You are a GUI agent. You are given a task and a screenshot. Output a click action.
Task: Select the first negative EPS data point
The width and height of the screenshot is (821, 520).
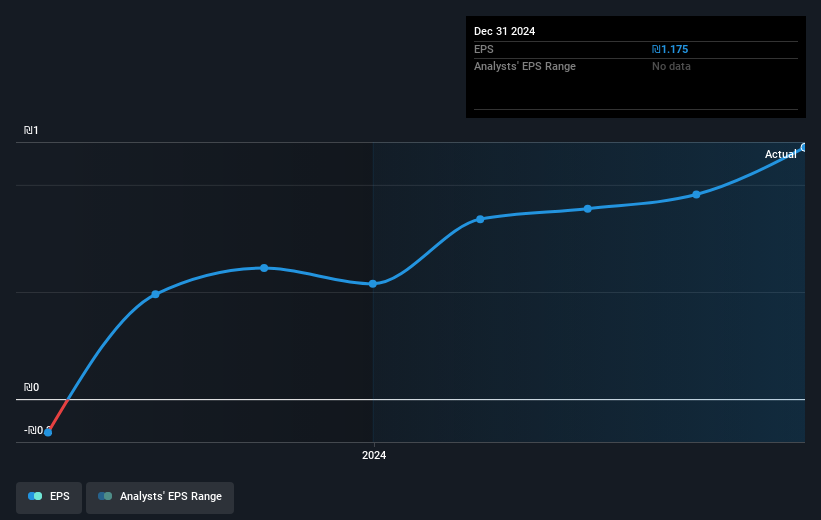click(48, 432)
